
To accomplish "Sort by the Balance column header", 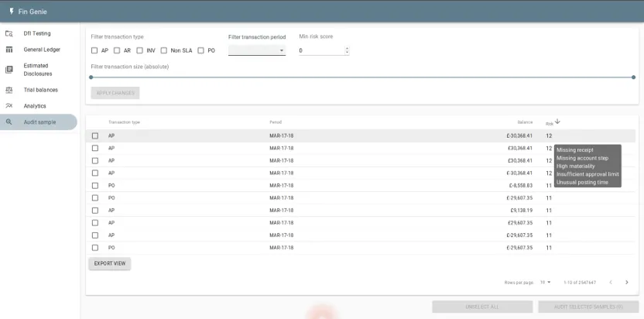I will (x=525, y=122).
